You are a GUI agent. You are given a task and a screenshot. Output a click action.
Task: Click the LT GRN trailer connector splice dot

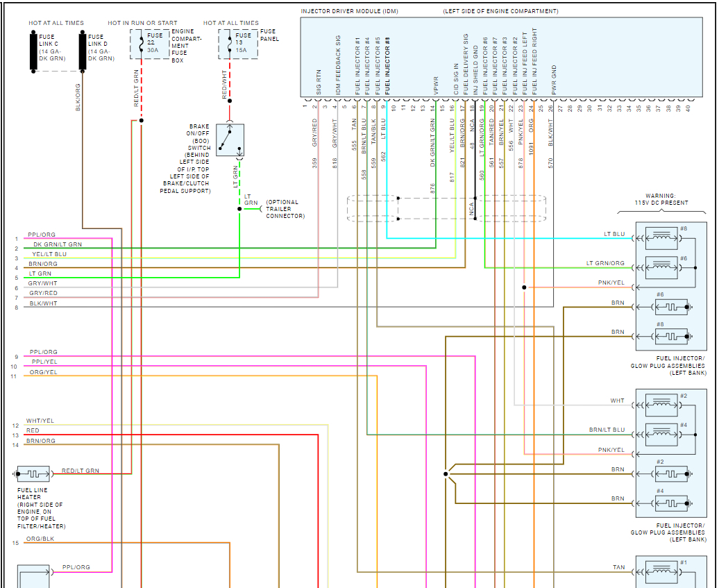pos(239,209)
